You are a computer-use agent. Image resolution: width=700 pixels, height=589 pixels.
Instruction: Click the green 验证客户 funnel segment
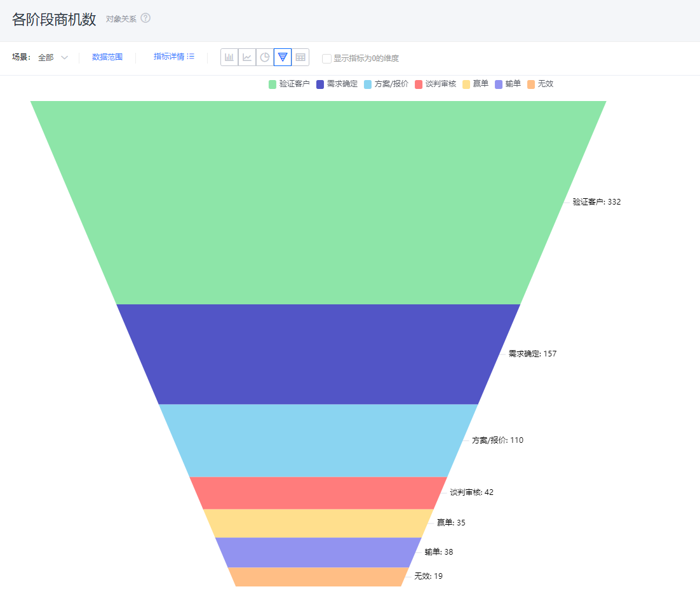(318, 202)
